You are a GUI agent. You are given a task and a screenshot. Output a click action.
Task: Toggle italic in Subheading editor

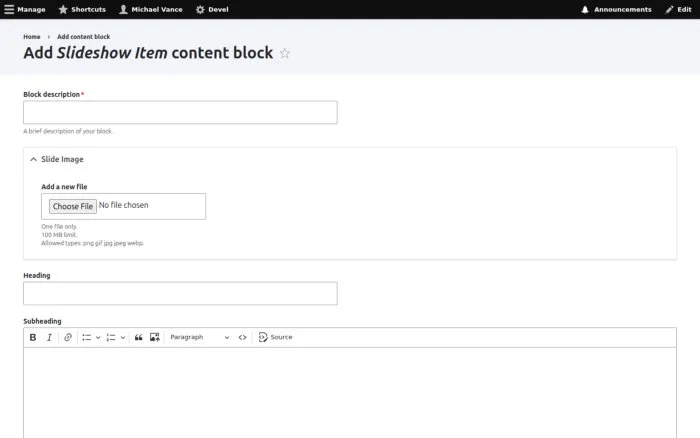click(x=49, y=338)
